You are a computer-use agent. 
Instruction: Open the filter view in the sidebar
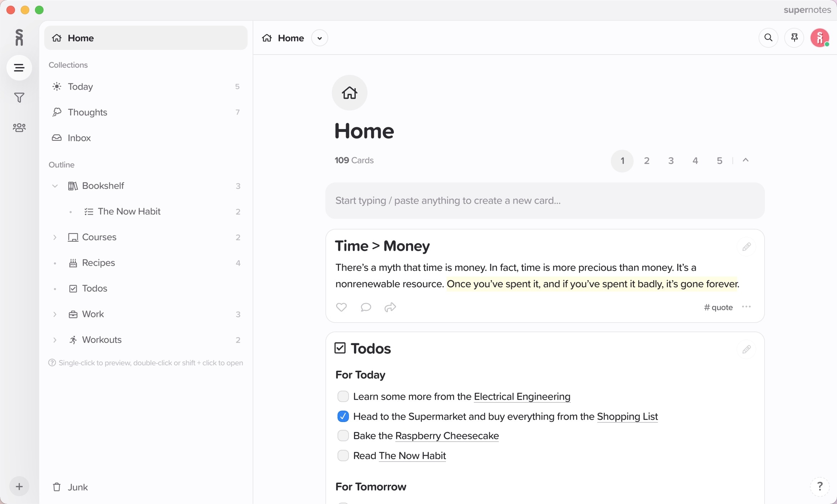(19, 97)
